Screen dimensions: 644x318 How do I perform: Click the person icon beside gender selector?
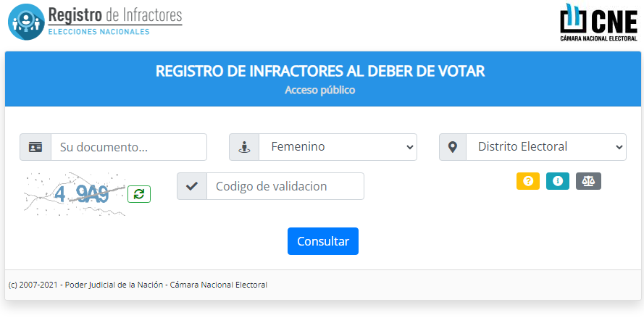(244, 147)
